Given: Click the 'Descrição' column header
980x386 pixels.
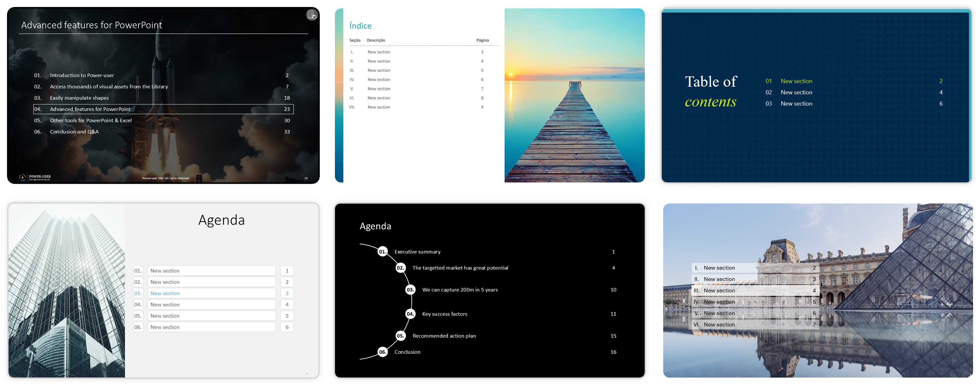Looking at the screenshot, I should [376, 40].
